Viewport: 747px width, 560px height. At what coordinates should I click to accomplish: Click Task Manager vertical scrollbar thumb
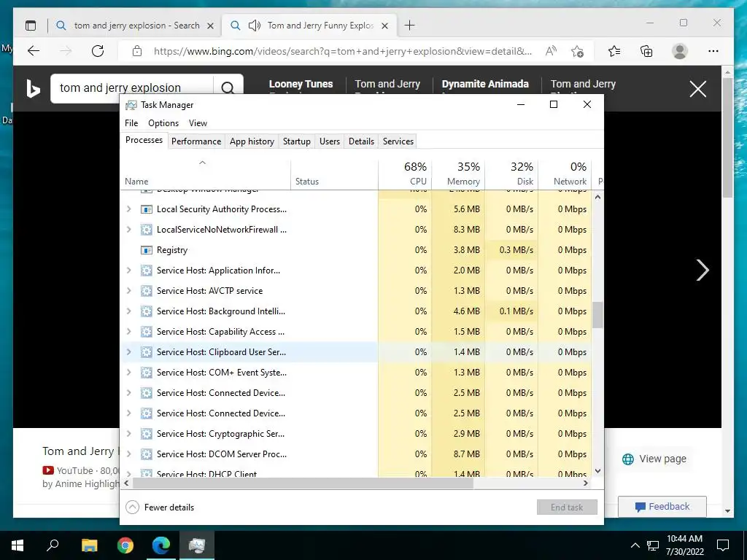pyautogui.click(x=598, y=315)
